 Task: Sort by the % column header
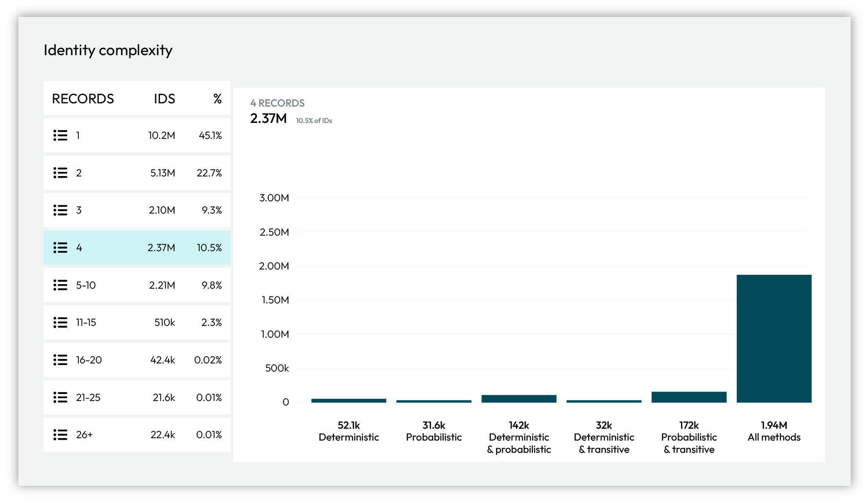[216, 99]
